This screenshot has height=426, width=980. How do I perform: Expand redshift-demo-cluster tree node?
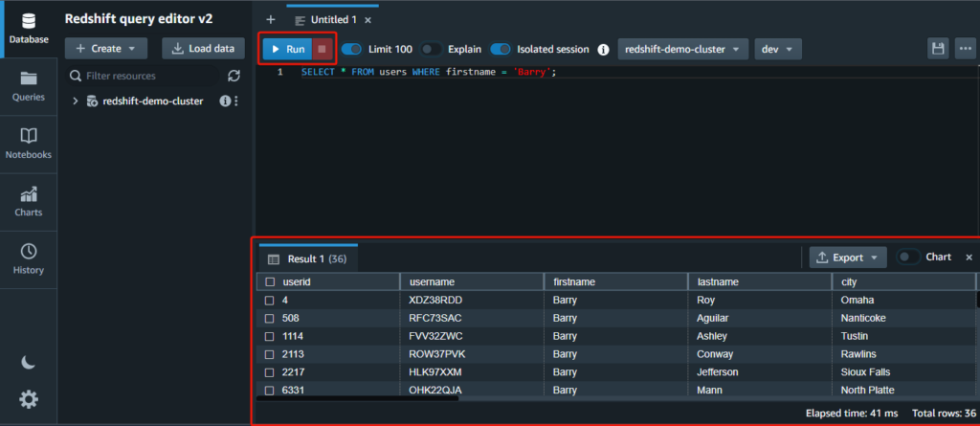[x=75, y=101]
